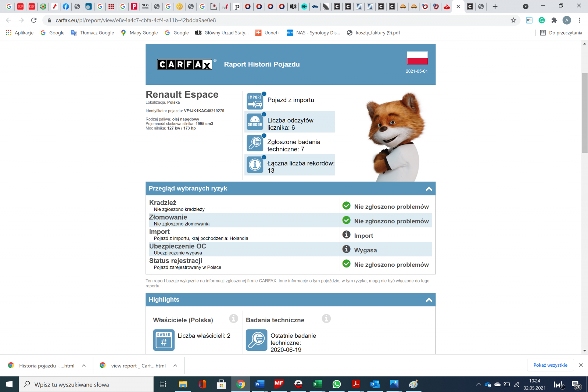Image resolution: width=588 pixels, height=392 pixels.
Task: Click the technical inspections magnifier icon
Action: [255, 143]
